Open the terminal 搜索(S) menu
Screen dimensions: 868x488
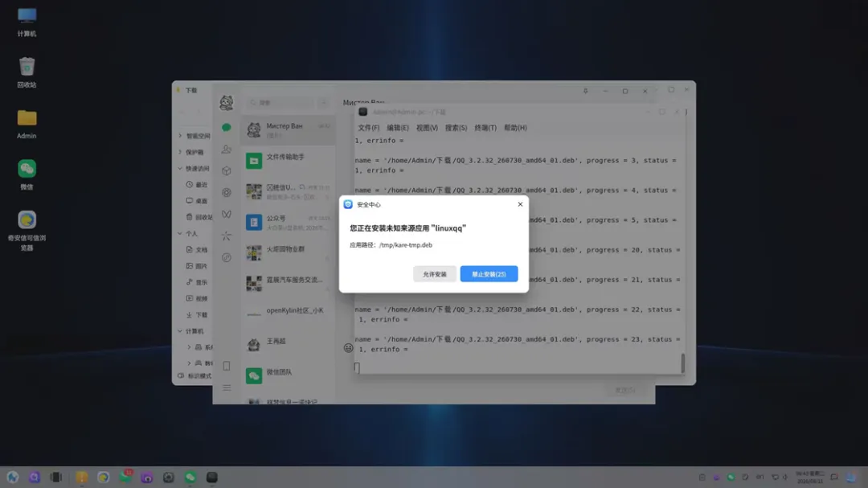pyautogui.click(x=457, y=128)
